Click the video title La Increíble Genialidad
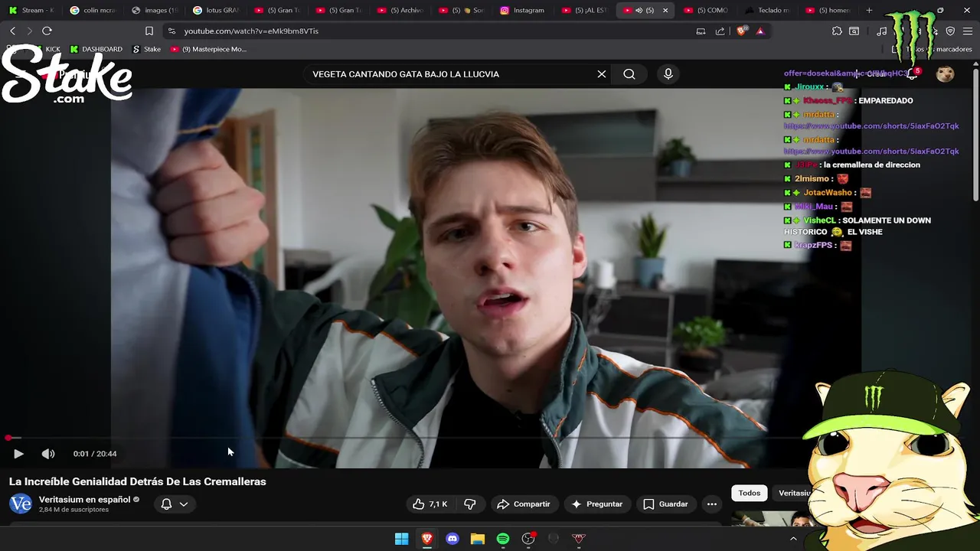980x551 pixels. point(138,481)
